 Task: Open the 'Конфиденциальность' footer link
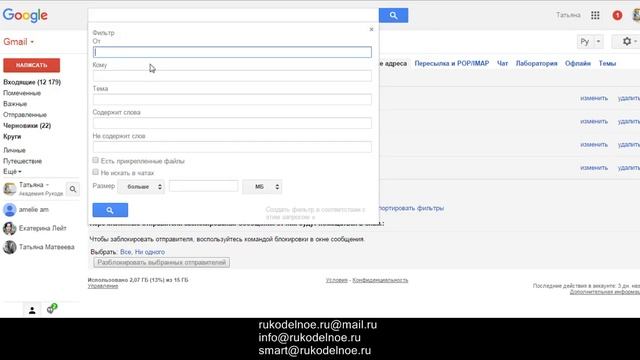380,280
